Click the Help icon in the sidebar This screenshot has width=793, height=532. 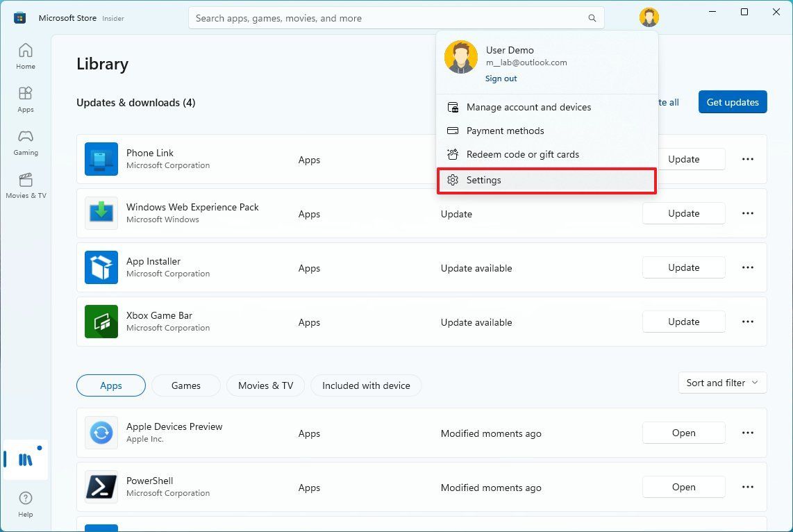(25, 499)
